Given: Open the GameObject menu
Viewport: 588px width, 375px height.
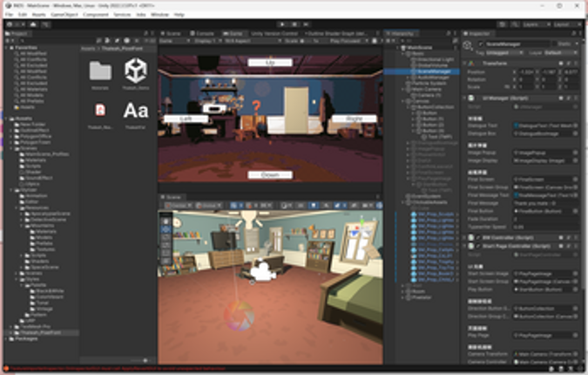Looking at the screenshot, I should point(61,15).
